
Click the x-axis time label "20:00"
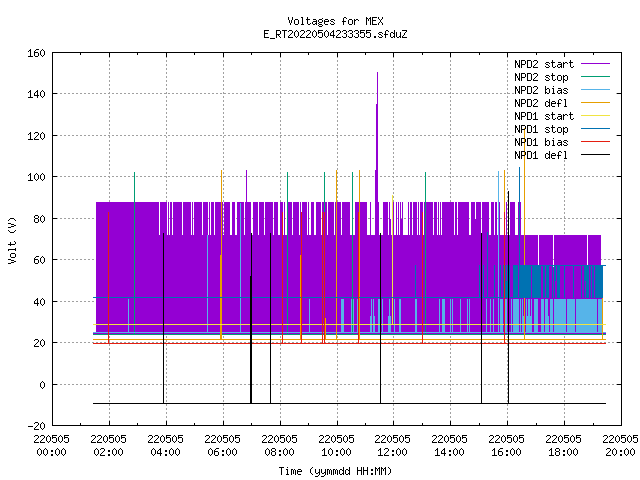pos(620,452)
